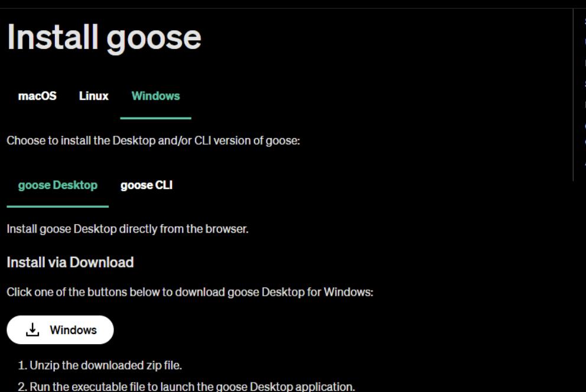Viewport: 586px width, 392px height.
Task: Click the Install goose page heading
Action: [104, 37]
